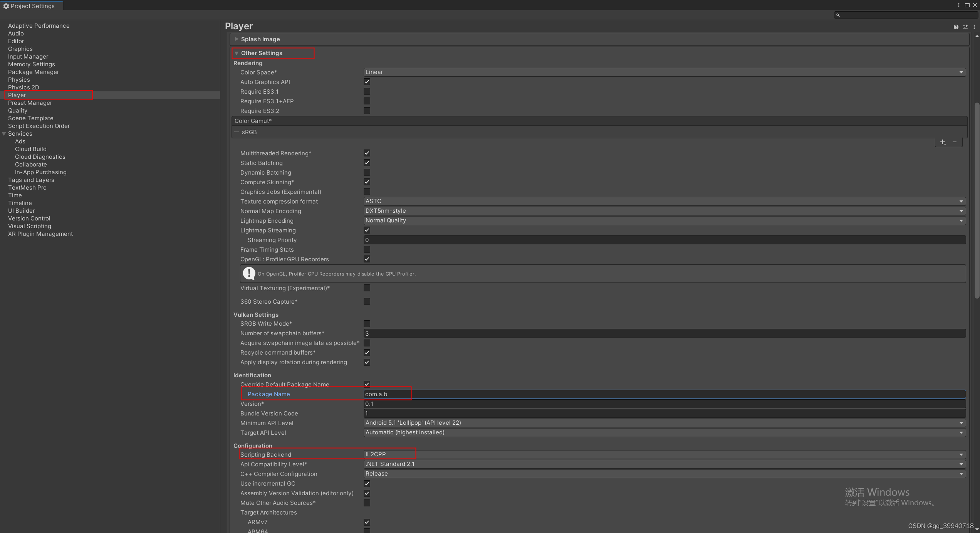Enable the Dynamic Batching checkbox
Viewport: 980px width, 533px height.
(367, 172)
